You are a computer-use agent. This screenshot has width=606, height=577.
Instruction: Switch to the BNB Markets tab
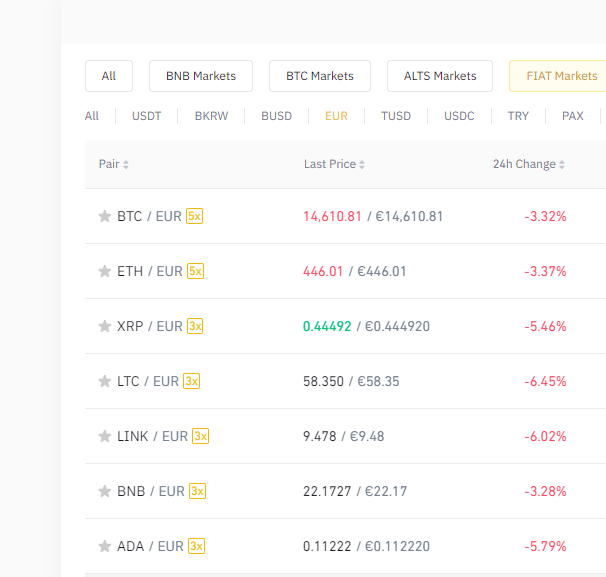[x=201, y=76]
